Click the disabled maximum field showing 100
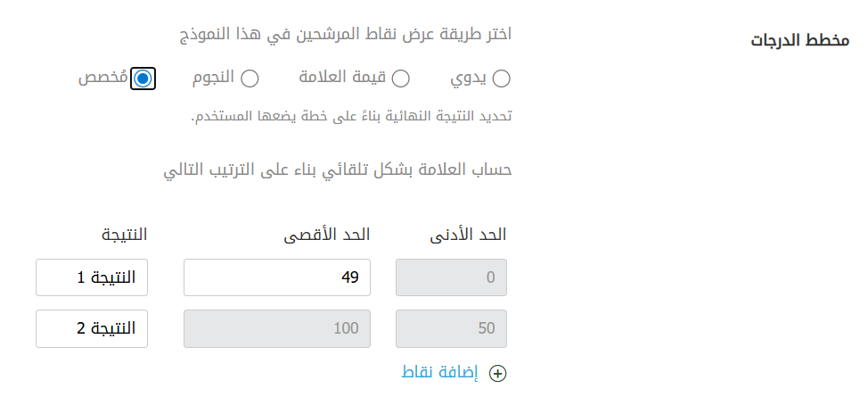This screenshot has height=397, width=868. [x=276, y=328]
